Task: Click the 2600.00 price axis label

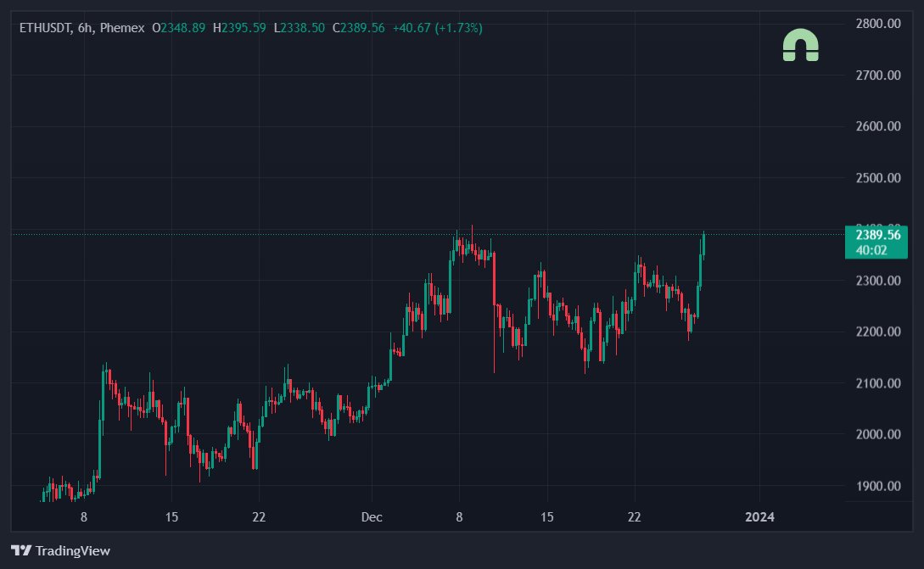Action: click(878, 126)
